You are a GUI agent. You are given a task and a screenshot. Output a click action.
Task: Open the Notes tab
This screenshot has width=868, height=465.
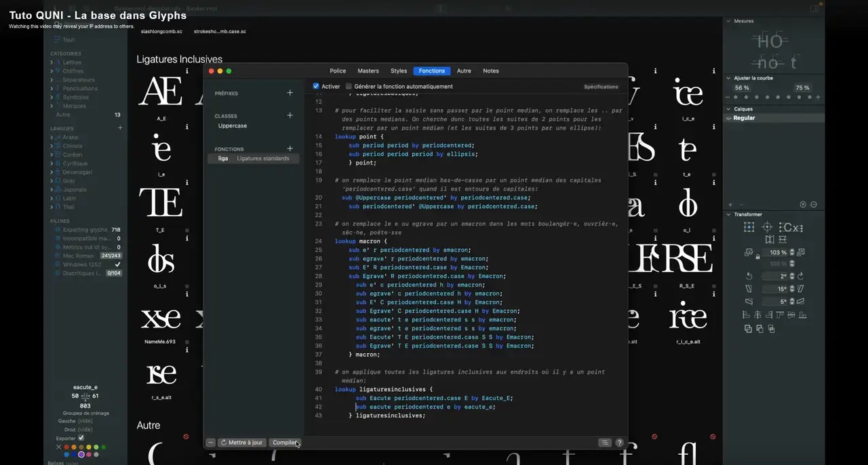tap(490, 70)
